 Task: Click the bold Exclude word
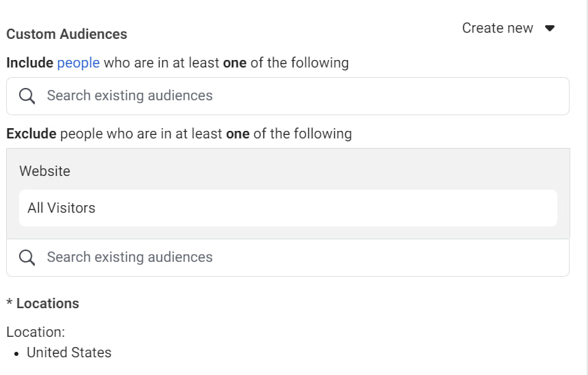tap(31, 134)
